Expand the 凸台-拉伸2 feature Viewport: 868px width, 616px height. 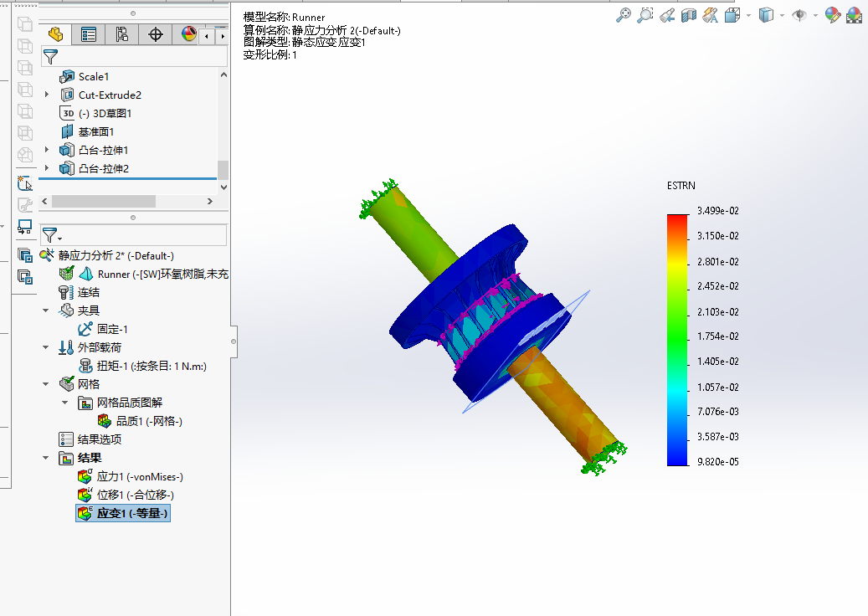tap(47, 168)
